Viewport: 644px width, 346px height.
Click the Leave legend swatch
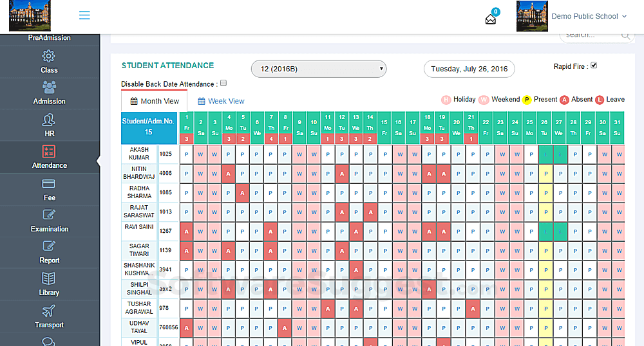coord(600,100)
